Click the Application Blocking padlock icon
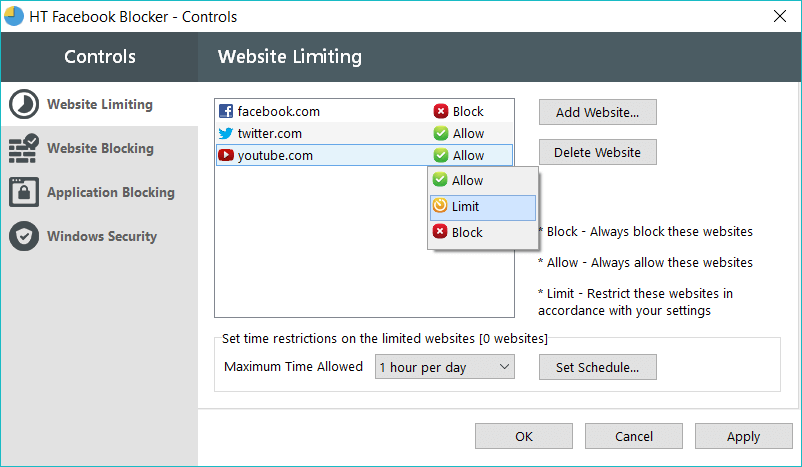Viewport: 802px width, 467px height. (x=24, y=192)
